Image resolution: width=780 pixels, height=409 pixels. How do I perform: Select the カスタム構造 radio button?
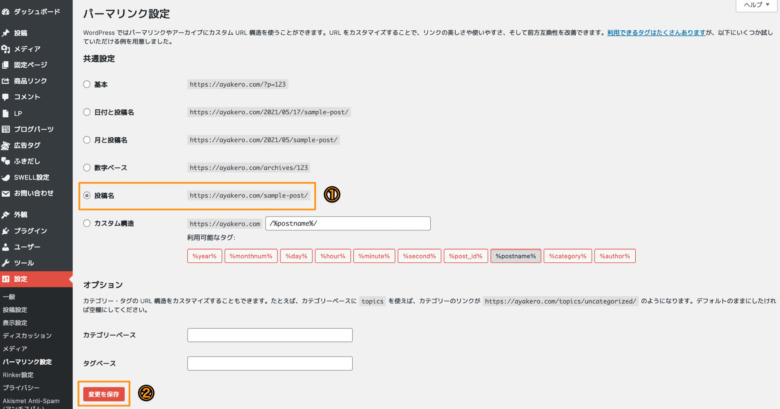coord(87,223)
